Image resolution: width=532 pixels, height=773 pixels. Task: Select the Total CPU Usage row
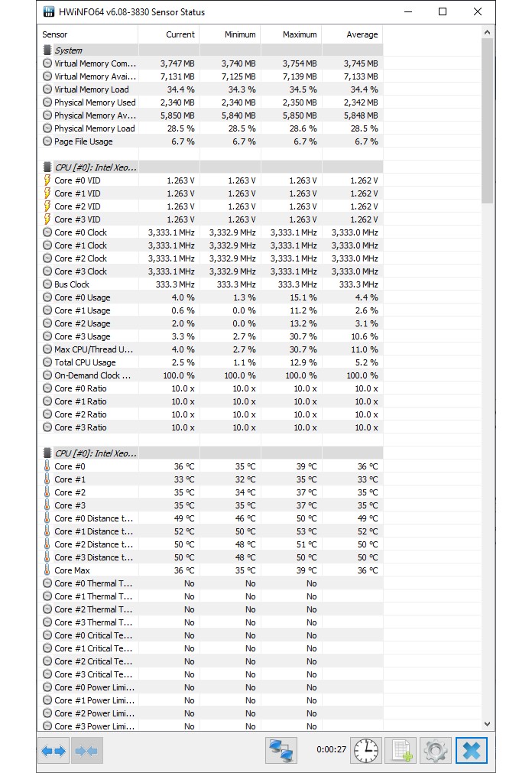[212, 362]
